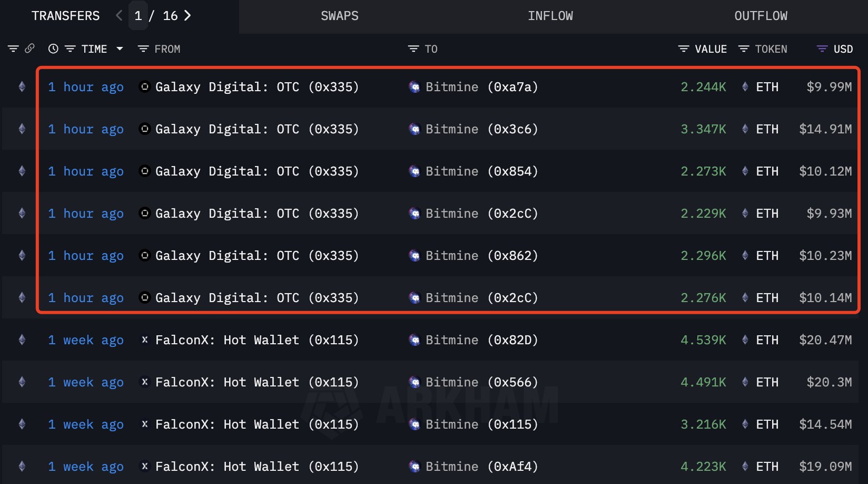Screen dimensions: 868x484
Task: Open Bitmine (0x566) recipient
Action: coord(482,382)
